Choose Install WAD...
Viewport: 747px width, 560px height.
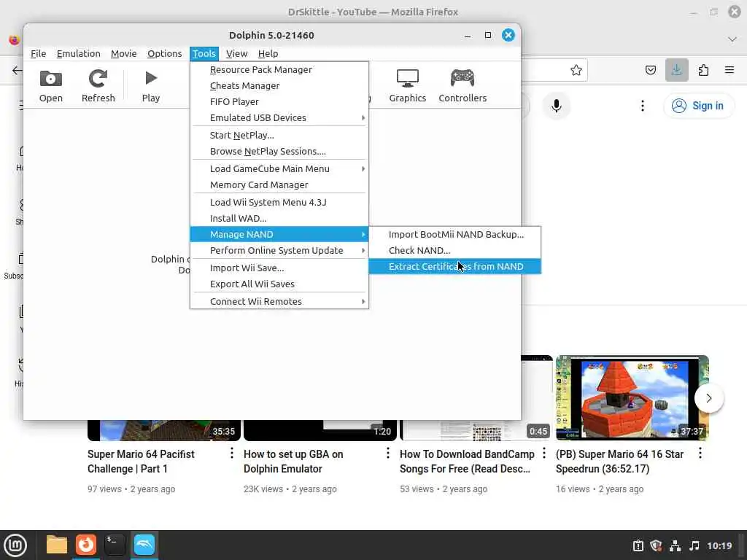(279, 218)
